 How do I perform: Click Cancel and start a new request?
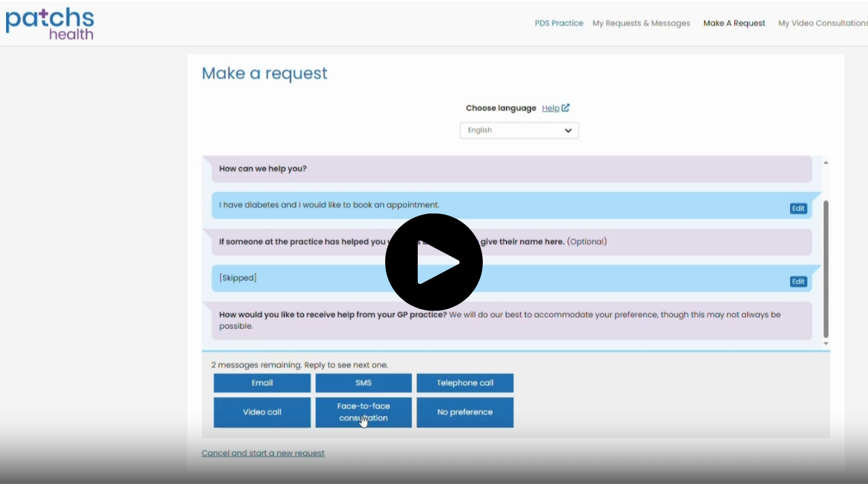click(263, 453)
